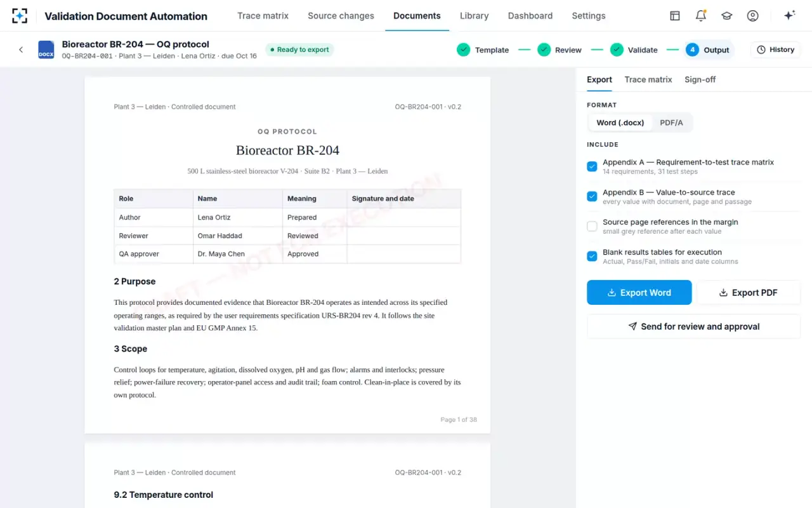Image resolution: width=812 pixels, height=508 pixels.
Task: Choose Word (.docx) format
Action: click(x=620, y=123)
